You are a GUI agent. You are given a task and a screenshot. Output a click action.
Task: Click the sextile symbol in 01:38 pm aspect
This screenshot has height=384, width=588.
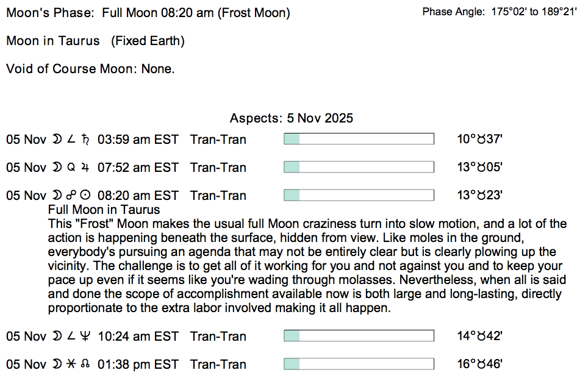tap(71, 364)
